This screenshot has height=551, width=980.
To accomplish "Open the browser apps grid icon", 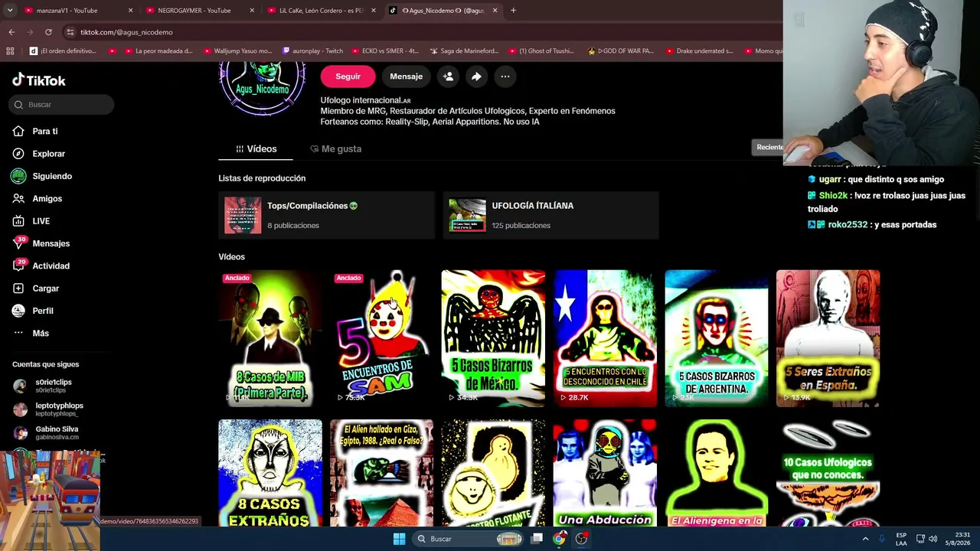I will [x=10, y=51].
